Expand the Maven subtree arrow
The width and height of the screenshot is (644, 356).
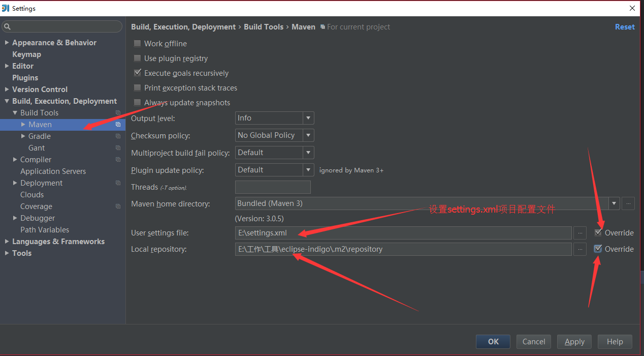tap(23, 125)
